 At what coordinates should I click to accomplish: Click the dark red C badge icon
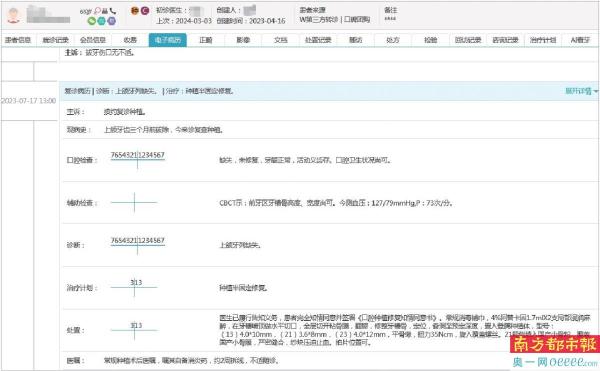coord(145,11)
